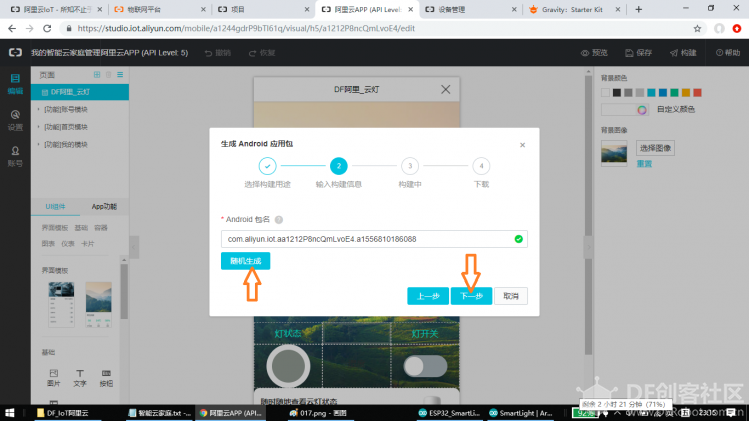Click the 随机生成 random package name button
The width and height of the screenshot is (749, 421).
point(245,261)
